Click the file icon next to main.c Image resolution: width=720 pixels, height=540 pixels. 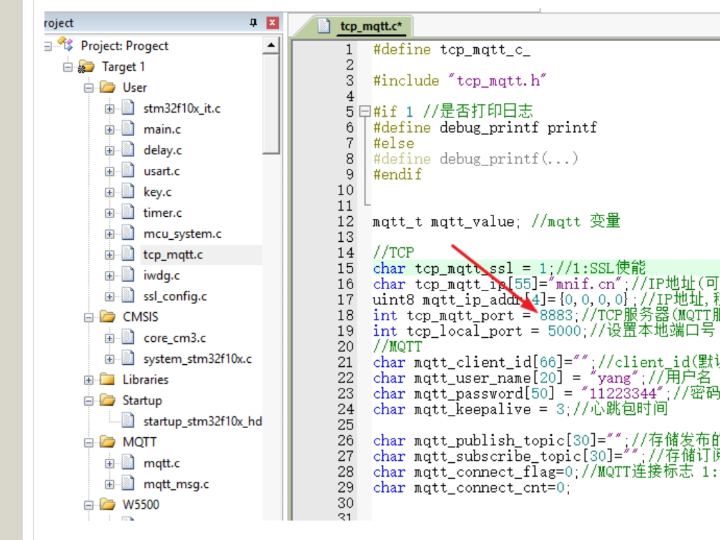[128, 129]
